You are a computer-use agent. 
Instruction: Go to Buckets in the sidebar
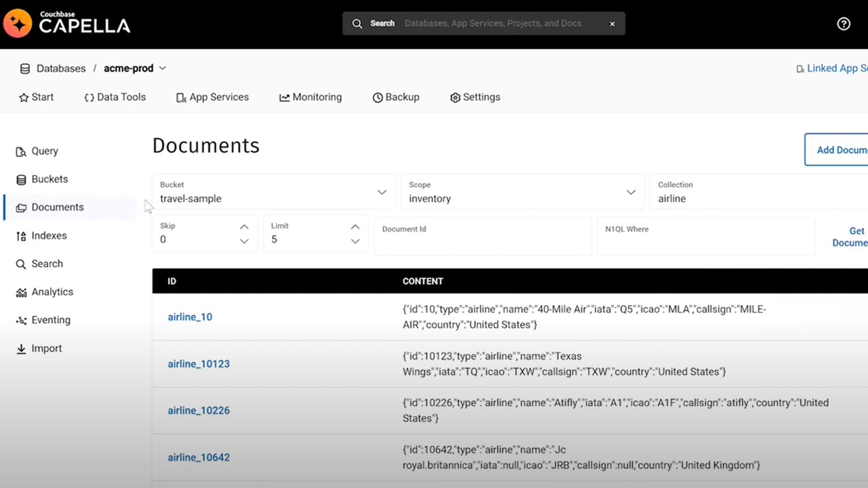click(x=50, y=179)
